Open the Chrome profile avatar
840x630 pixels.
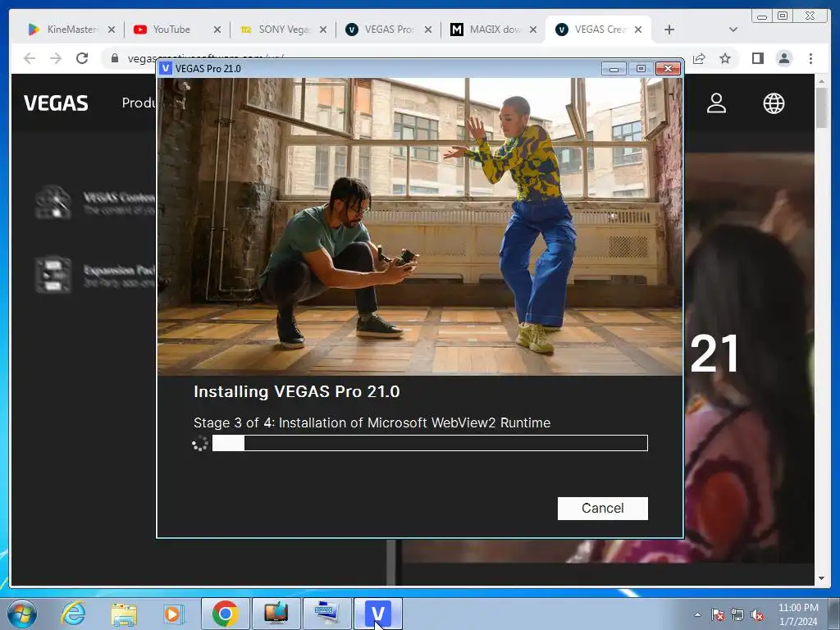783,58
